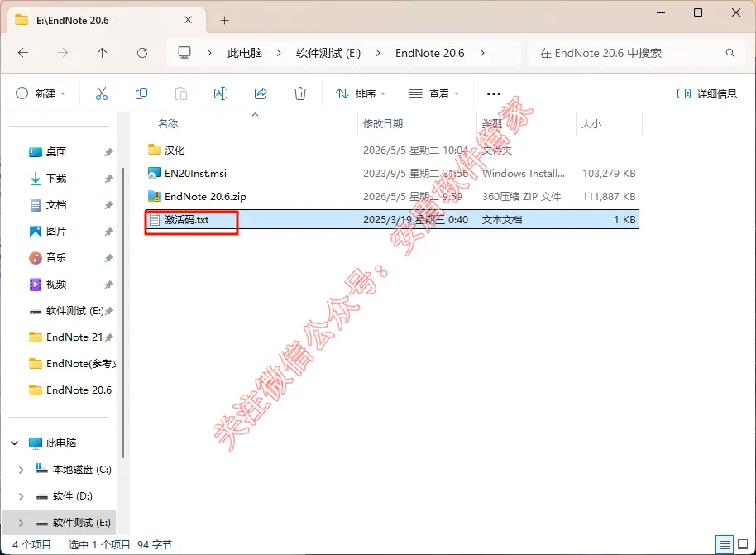Expand 软件 (D:) in the tree

pyautogui.click(x=21, y=496)
